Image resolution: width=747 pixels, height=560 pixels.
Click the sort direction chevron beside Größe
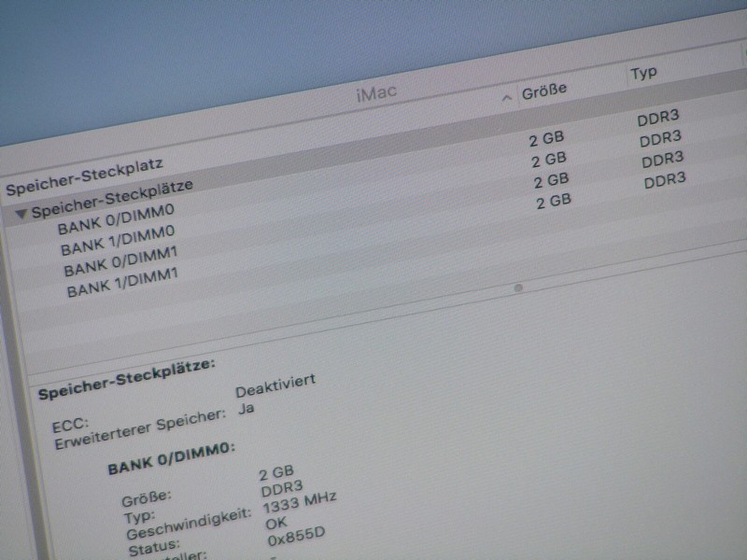point(507,98)
